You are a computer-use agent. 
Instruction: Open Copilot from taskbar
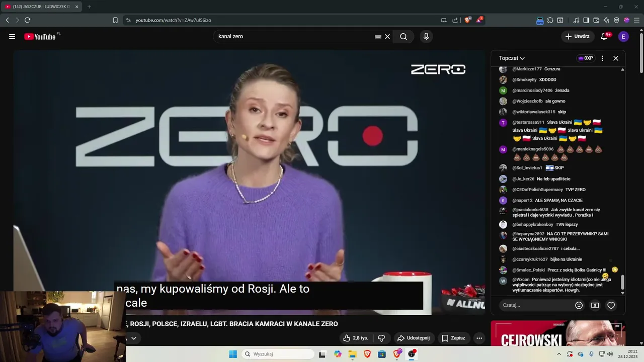click(338, 354)
